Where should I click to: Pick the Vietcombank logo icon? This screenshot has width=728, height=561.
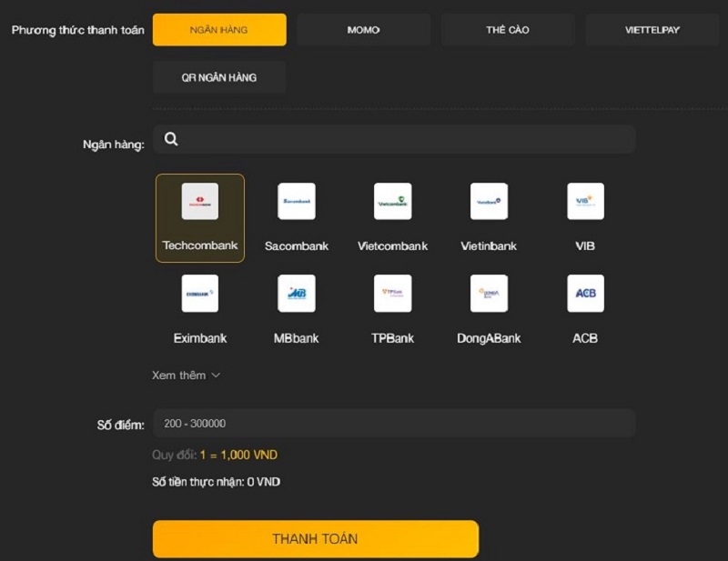tap(393, 202)
